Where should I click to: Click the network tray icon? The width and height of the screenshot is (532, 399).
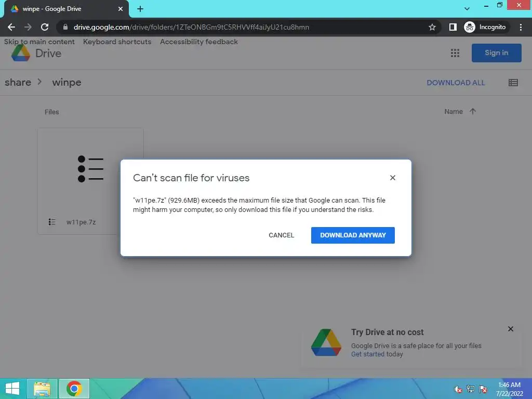pos(470,389)
